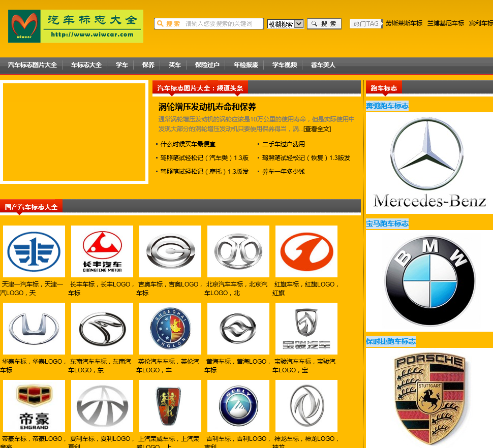The image size is (493, 448).
Task: Open the 夏利 logo image
Action: point(102,406)
